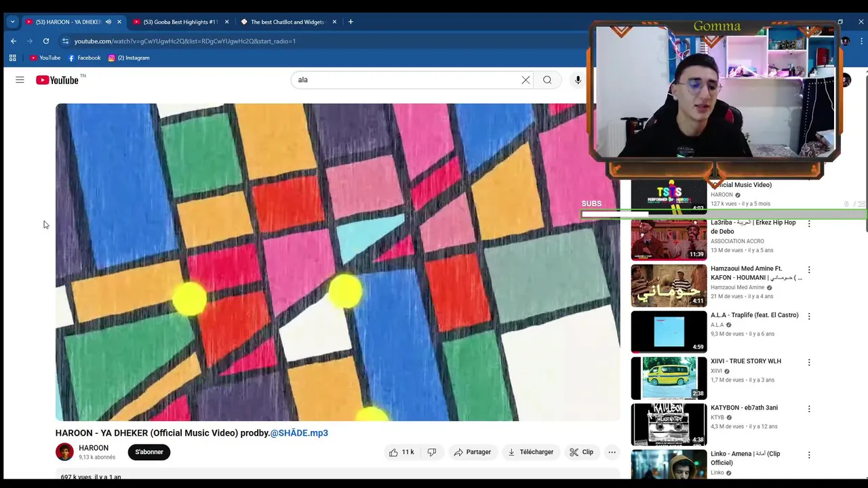View site information icon in address bar
This screenshot has height=488, width=868.
65,41
